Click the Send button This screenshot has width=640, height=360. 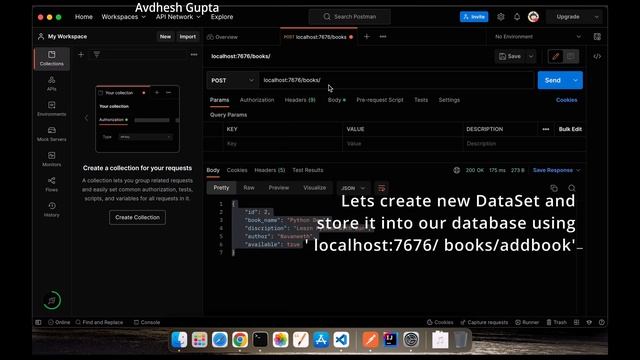pyautogui.click(x=553, y=80)
